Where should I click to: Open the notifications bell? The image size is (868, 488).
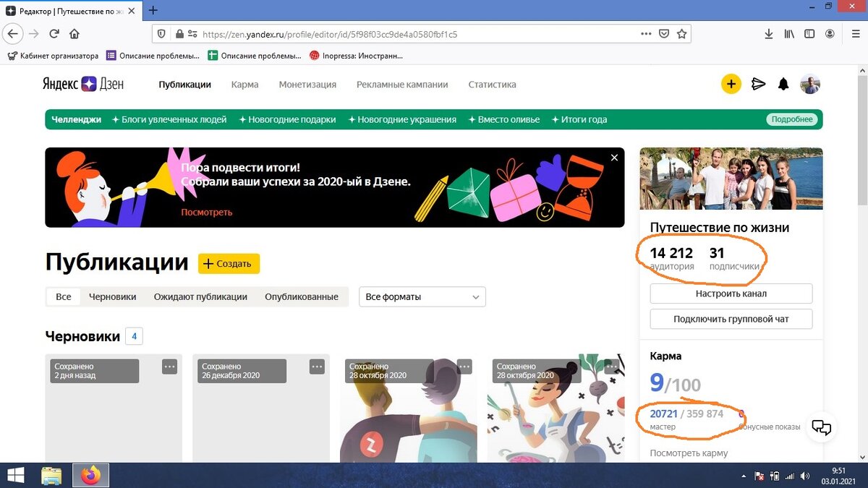[x=783, y=84]
